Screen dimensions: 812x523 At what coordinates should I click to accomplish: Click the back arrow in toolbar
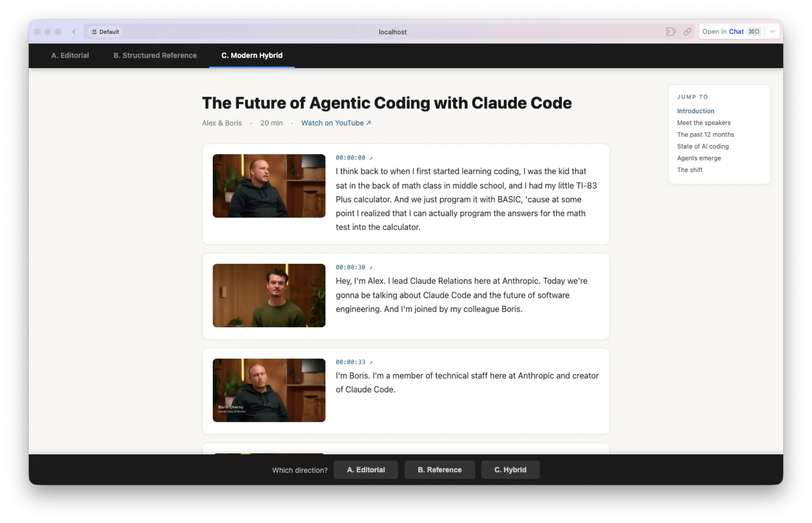point(74,32)
